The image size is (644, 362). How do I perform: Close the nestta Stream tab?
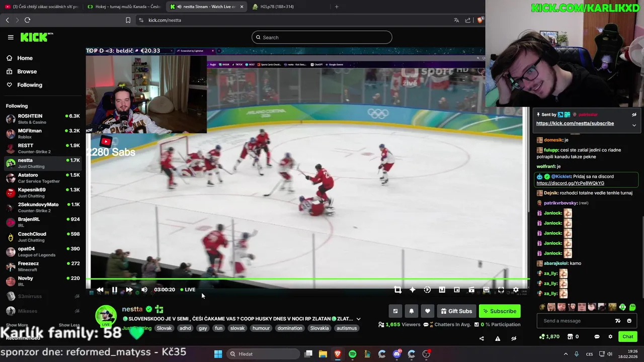[242, 7]
